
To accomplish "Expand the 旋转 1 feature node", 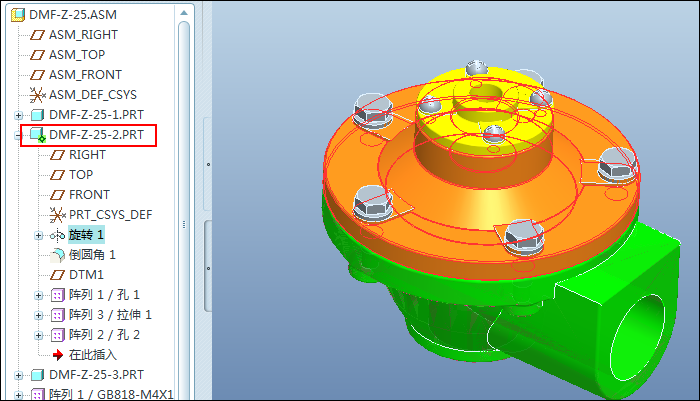I will (39, 235).
